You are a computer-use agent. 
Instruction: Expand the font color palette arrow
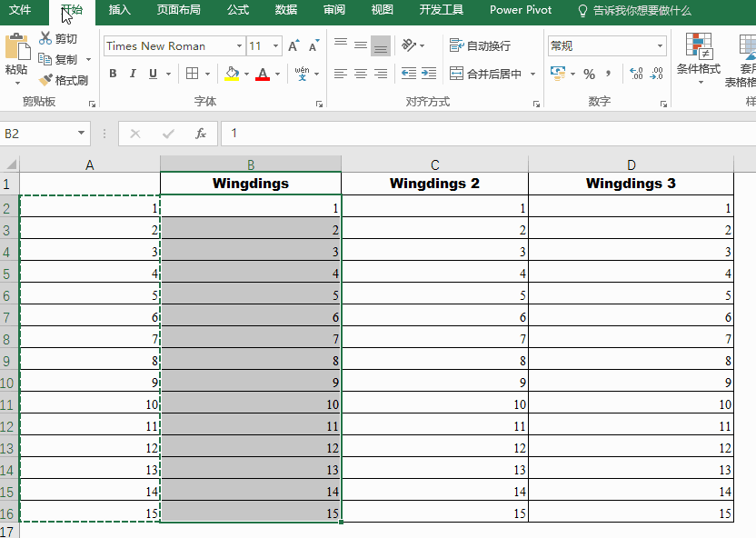tap(278, 74)
